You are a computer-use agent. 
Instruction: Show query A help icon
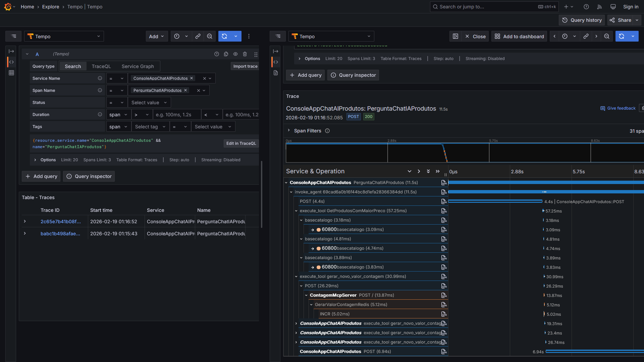[x=217, y=54]
